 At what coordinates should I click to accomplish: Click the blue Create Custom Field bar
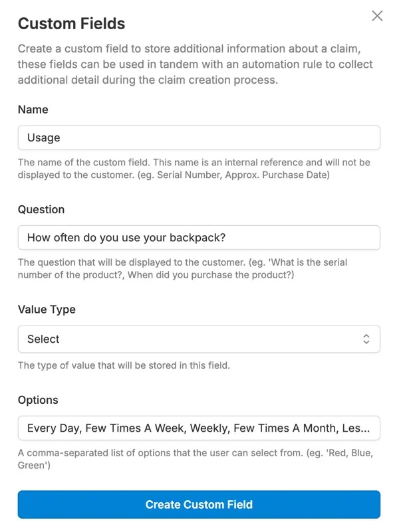[199, 504]
